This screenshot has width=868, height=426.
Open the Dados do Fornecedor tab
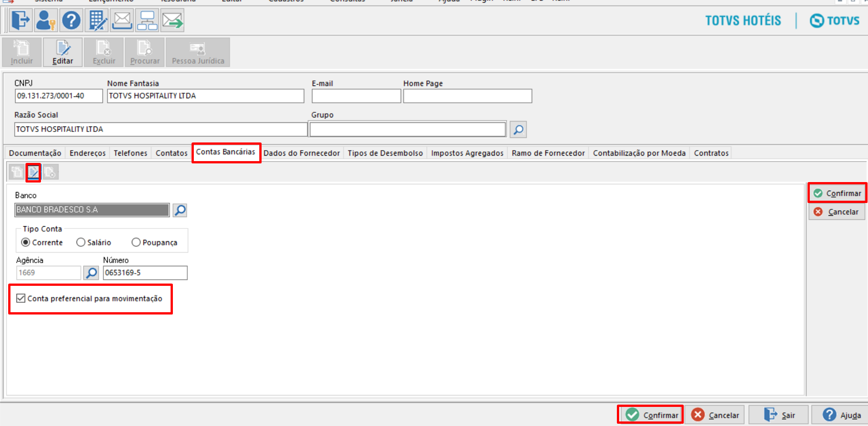[302, 153]
